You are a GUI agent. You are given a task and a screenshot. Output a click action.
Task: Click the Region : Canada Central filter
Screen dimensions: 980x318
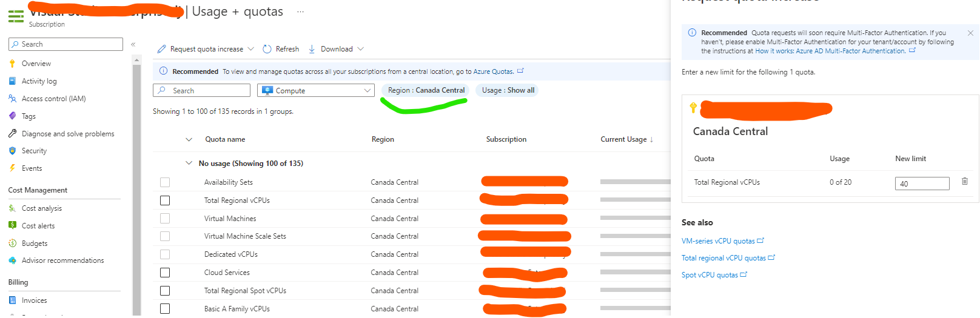425,90
